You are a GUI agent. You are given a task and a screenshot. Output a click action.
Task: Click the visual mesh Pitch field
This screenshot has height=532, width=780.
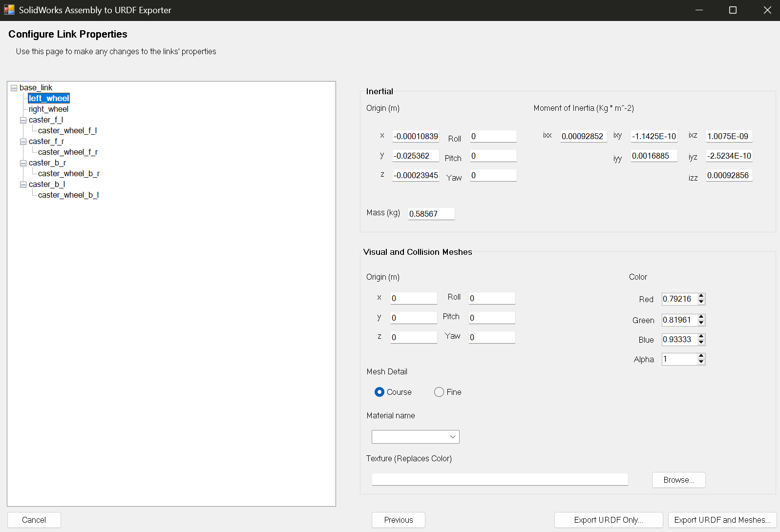coord(492,318)
